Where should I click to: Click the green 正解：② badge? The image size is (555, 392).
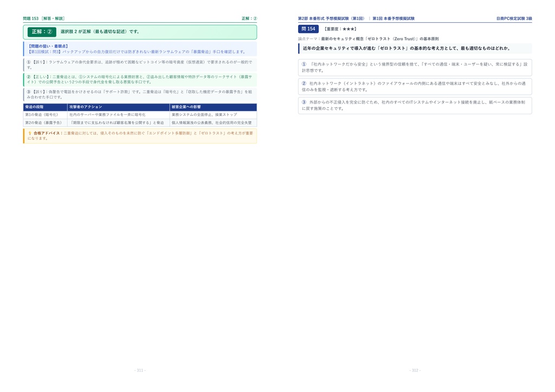click(x=42, y=32)
